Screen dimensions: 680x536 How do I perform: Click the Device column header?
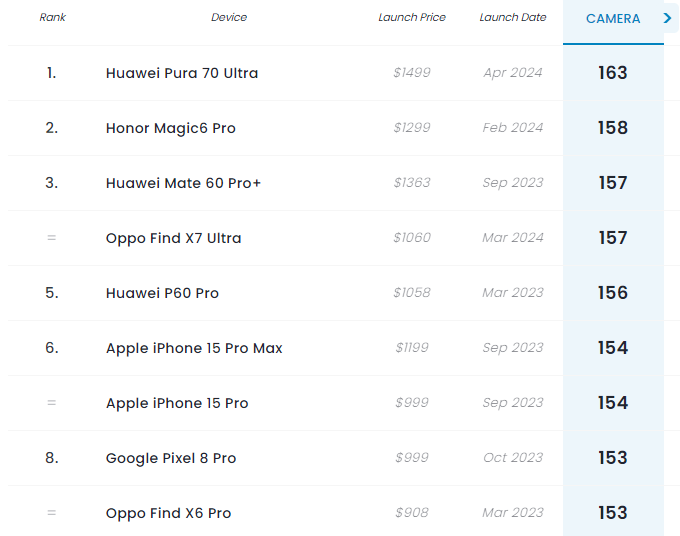(x=229, y=17)
